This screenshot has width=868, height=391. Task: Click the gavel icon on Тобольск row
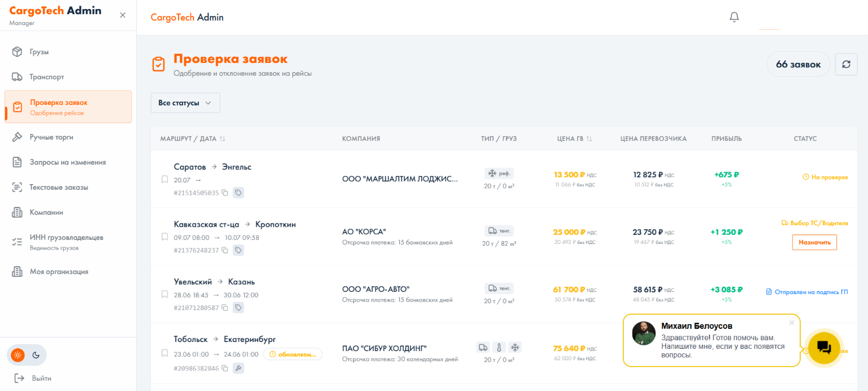pos(238,368)
